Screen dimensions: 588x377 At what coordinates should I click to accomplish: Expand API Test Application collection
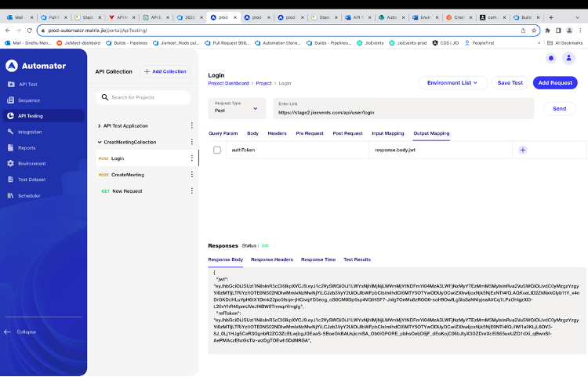pos(99,126)
